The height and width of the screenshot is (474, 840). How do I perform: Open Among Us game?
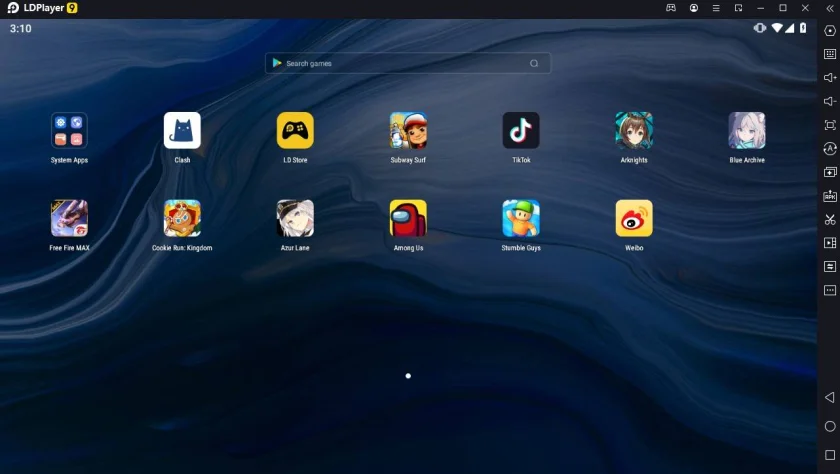point(408,218)
